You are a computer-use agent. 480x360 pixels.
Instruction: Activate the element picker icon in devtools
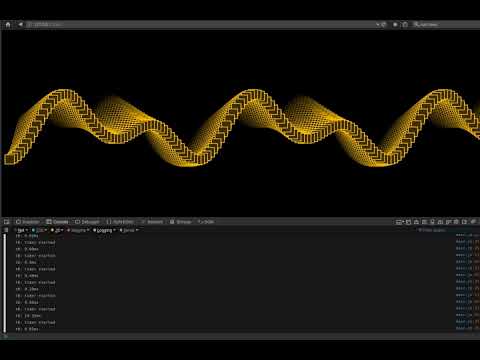(6, 222)
